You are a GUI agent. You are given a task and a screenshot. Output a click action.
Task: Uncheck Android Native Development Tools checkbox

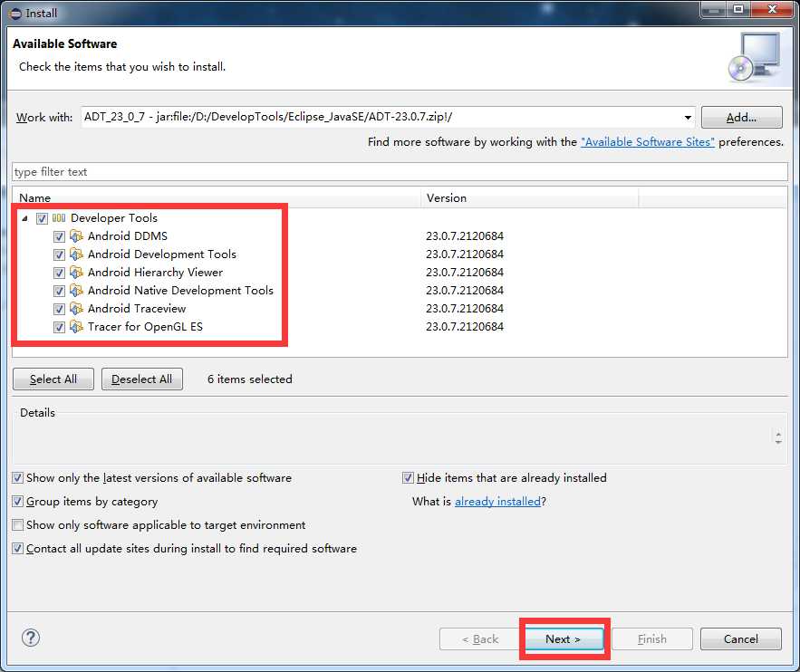(x=59, y=291)
